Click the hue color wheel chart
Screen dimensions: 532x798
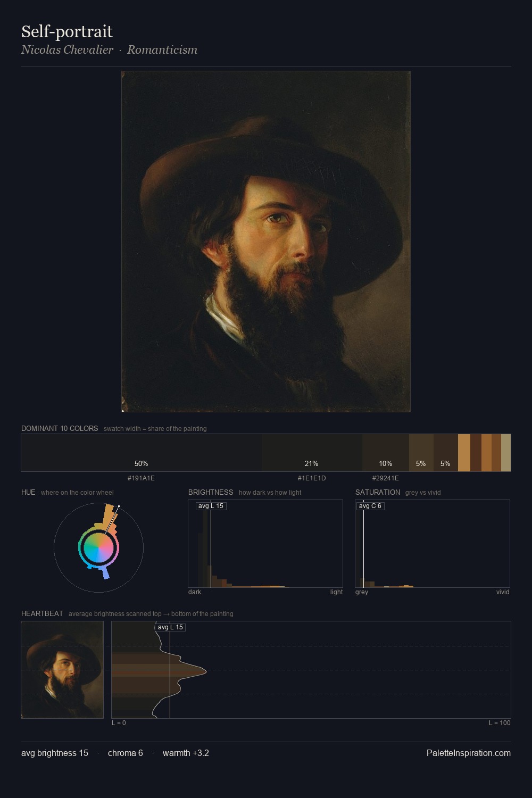pos(98,547)
